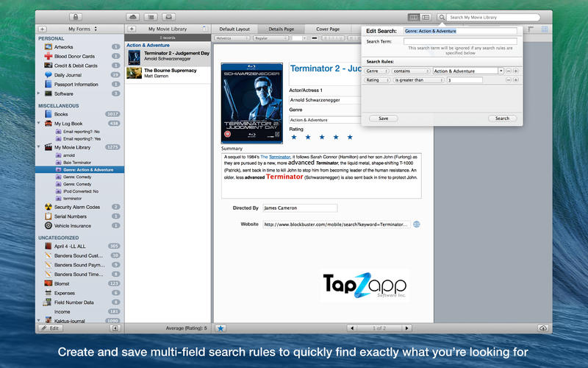Open the Rating field dropdown in rule two
The width and height of the screenshot is (588, 368).
[x=377, y=80]
